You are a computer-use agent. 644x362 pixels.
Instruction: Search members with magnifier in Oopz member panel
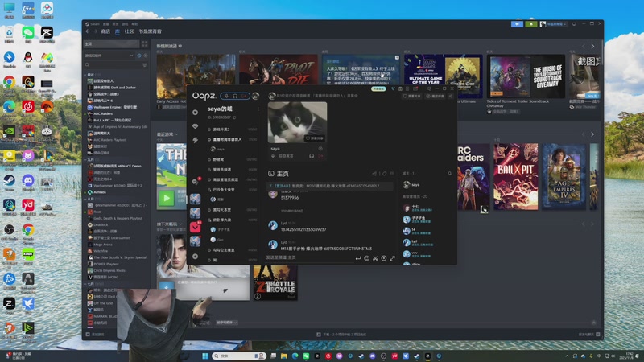(x=450, y=174)
